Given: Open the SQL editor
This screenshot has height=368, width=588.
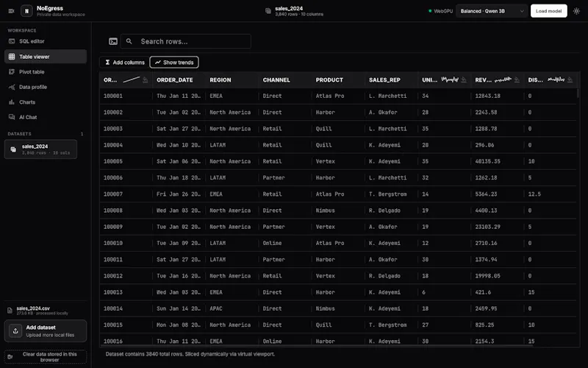Looking at the screenshot, I should [46, 41].
